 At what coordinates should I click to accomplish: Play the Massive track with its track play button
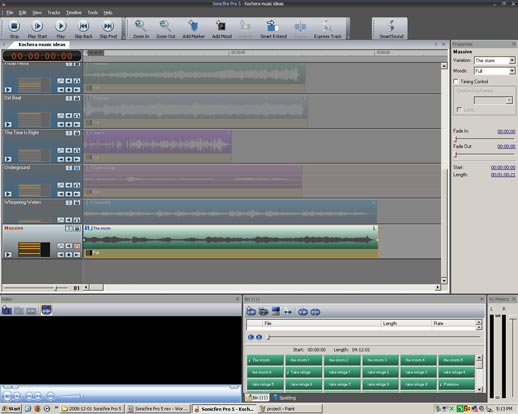[x=8, y=255]
